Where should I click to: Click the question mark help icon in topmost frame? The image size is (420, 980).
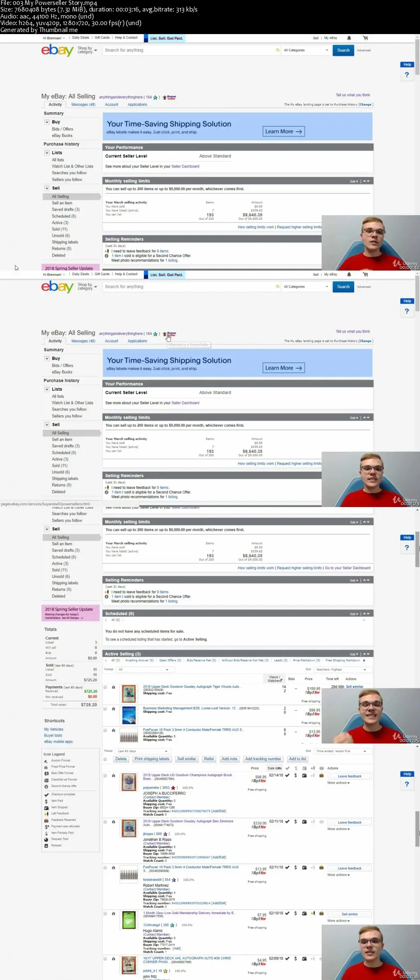[x=407, y=75]
